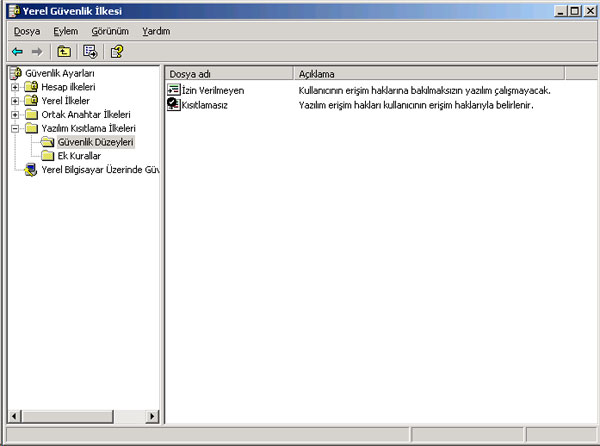Expand the Hesap İlkeleri node
Screen dimensions: 600x446
pyautogui.click(x=15, y=87)
